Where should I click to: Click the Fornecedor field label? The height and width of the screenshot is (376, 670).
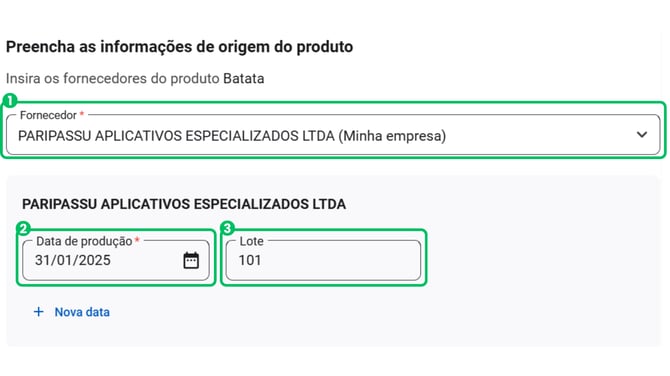pyautogui.click(x=48, y=115)
